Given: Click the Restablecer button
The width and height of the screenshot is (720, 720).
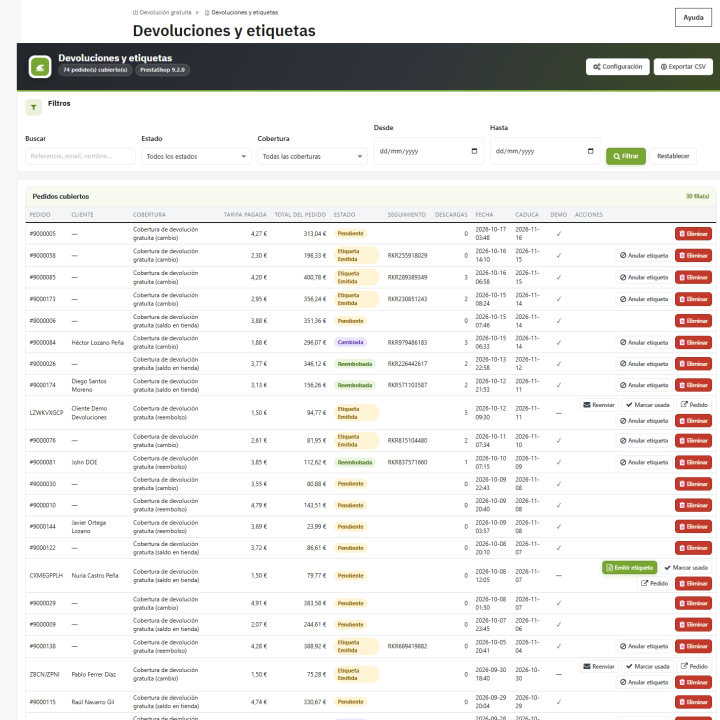Looking at the screenshot, I should point(673,156).
